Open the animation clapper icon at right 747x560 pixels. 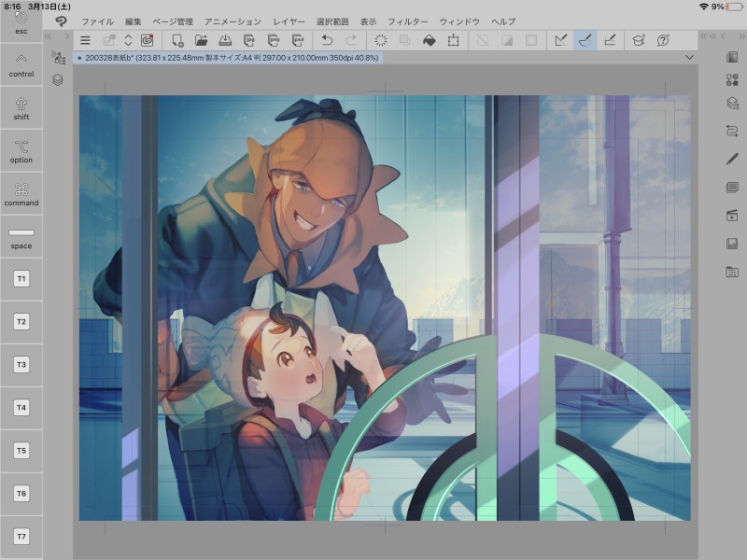click(x=732, y=216)
